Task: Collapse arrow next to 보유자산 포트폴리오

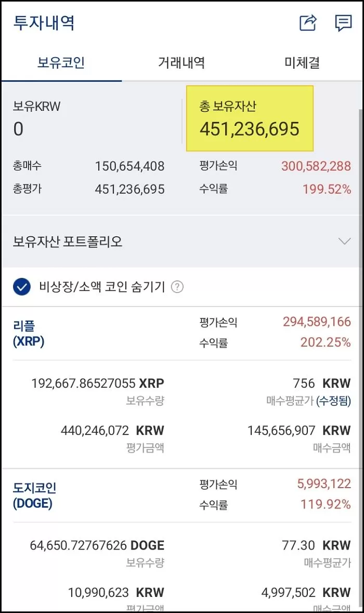Action: tap(344, 241)
